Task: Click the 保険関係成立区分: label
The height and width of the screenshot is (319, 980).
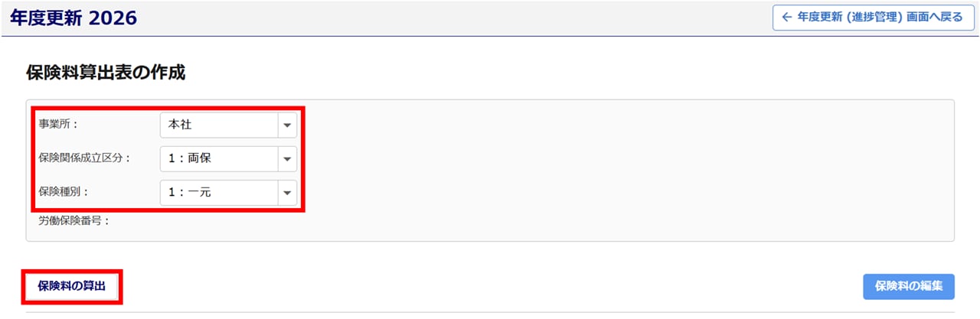Action: [x=85, y=158]
